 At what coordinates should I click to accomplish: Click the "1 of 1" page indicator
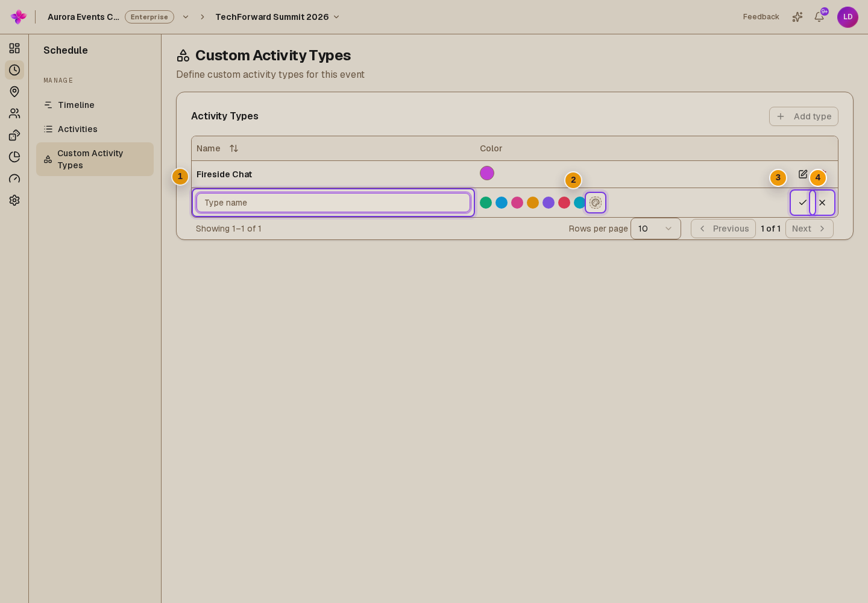coord(770,229)
